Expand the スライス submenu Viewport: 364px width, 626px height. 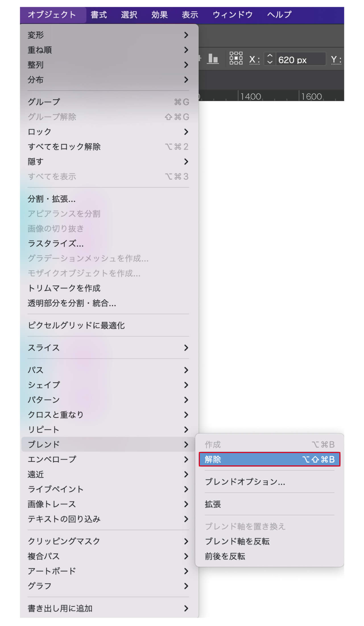point(108,348)
